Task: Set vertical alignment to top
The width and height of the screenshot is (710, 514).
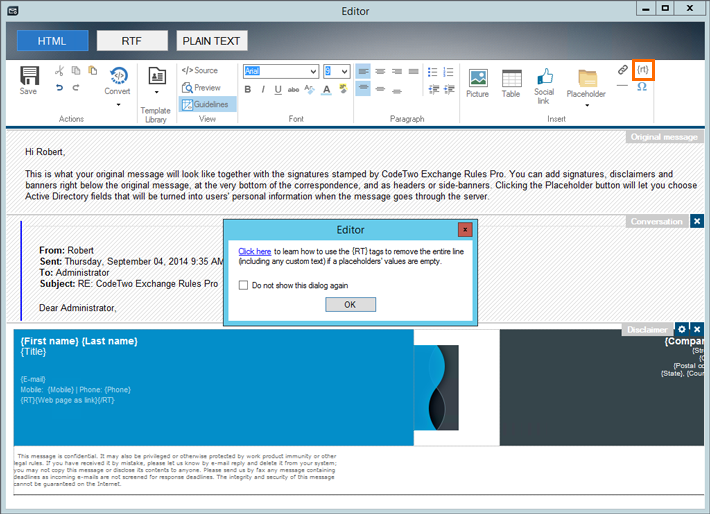Action: [363, 88]
